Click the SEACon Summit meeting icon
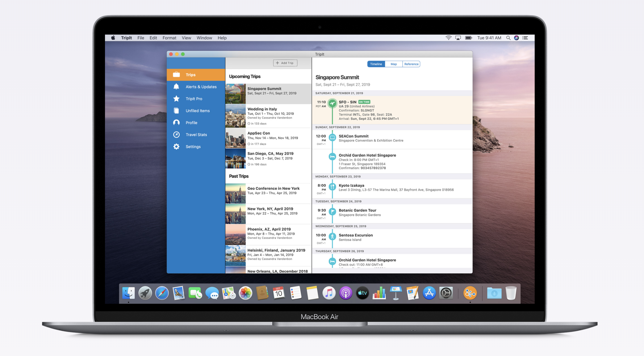Screen dimensions: 644x356 click(x=332, y=137)
